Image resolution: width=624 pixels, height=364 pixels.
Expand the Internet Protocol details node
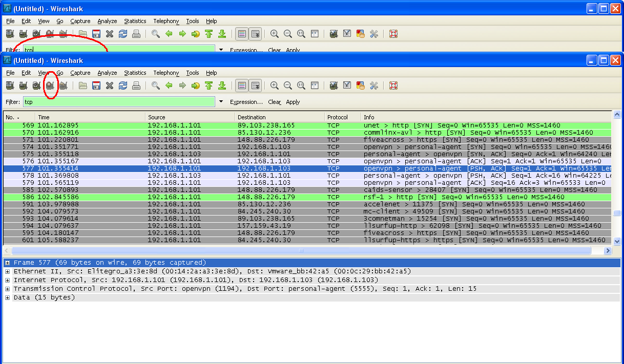click(x=8, y=280)
